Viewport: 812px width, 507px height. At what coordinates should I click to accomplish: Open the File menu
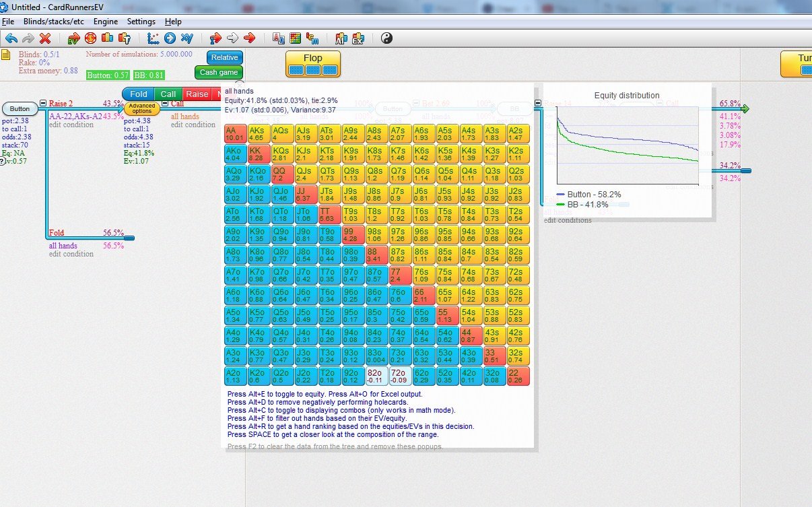click(8, 22)
